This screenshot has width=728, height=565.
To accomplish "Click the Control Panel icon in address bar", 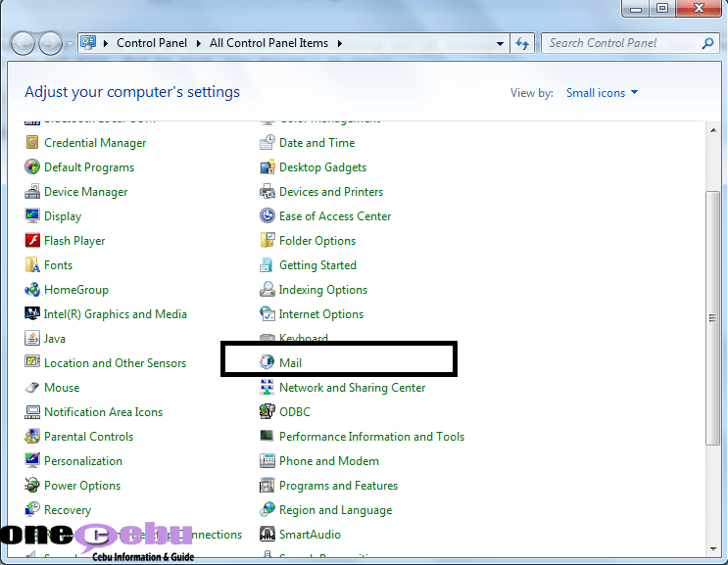I will point(88,43).
